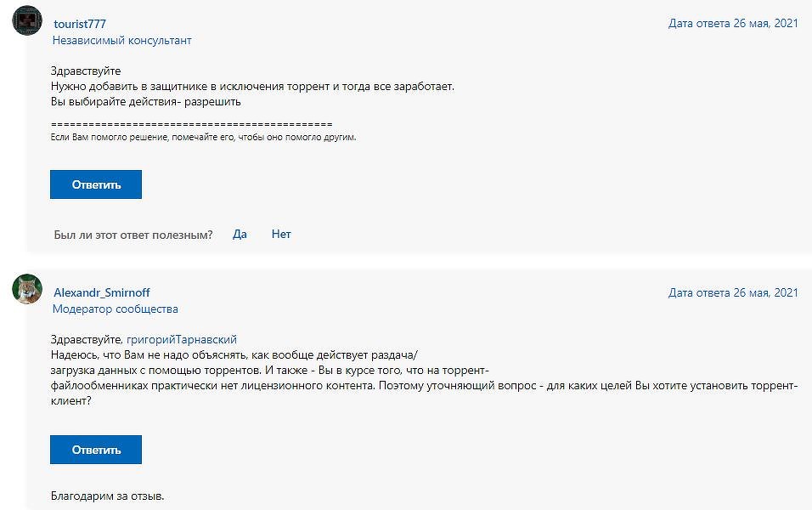Click "Ответить" under Alexandr_Smirnoff's post
The height and width of the screenshot is (510, 812).
click(x=96, y=450)
